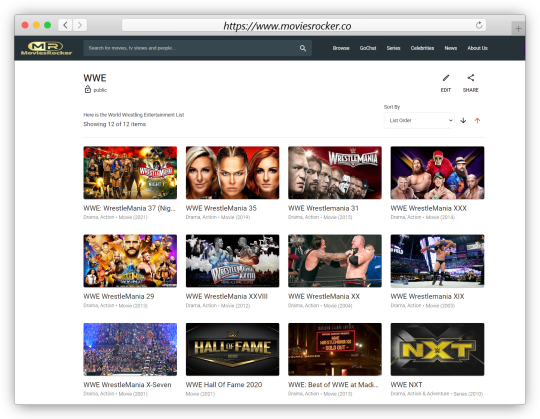The image size is (540, 419).
Task: Open the Sort By List Order dropdown
Action: pos(419,121)
